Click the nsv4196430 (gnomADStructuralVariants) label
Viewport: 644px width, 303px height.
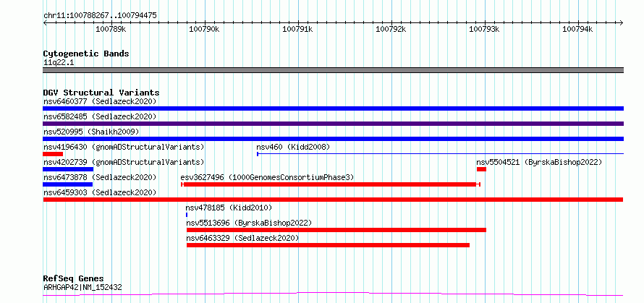(x=124, y=147)
